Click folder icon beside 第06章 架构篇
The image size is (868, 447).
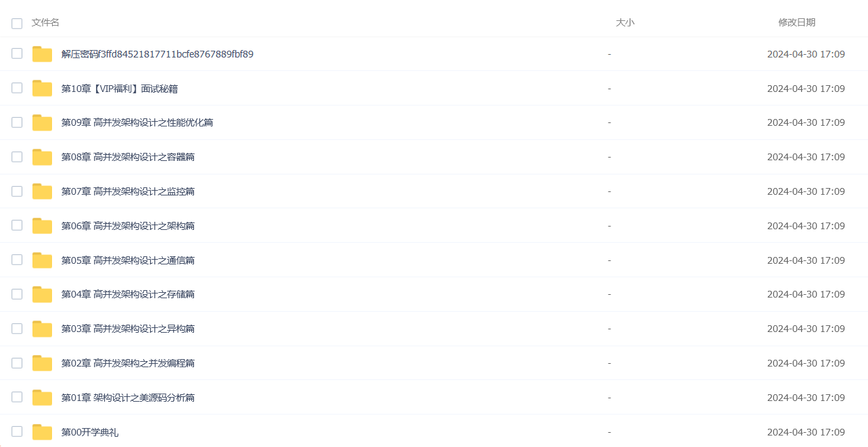(x=42, y=226)
